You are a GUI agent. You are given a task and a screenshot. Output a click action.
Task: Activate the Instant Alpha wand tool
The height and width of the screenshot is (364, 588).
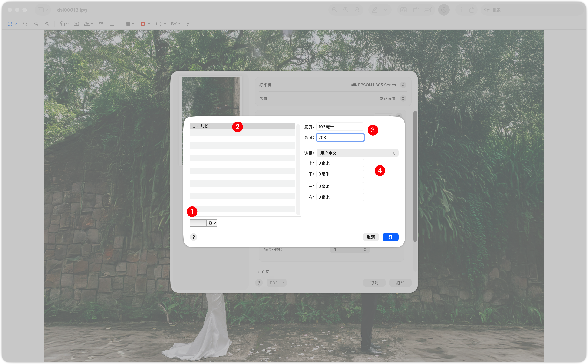click(25, 24)
